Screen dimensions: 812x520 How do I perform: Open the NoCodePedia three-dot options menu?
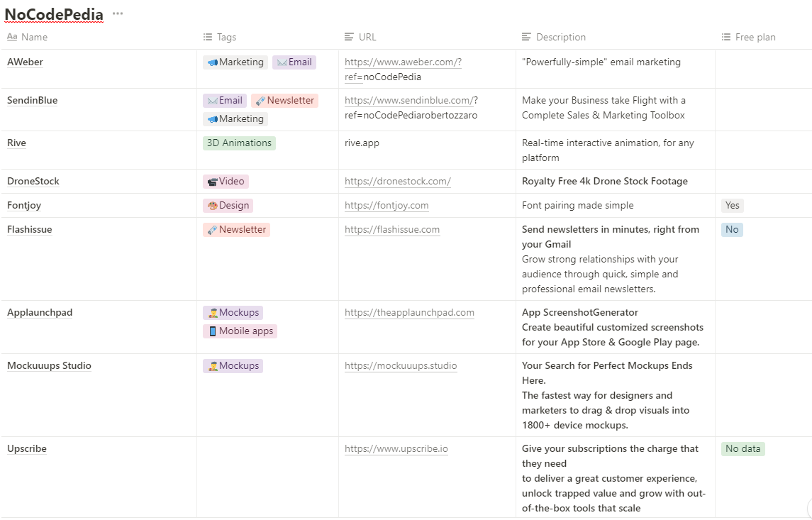click(x=118, y=14)
